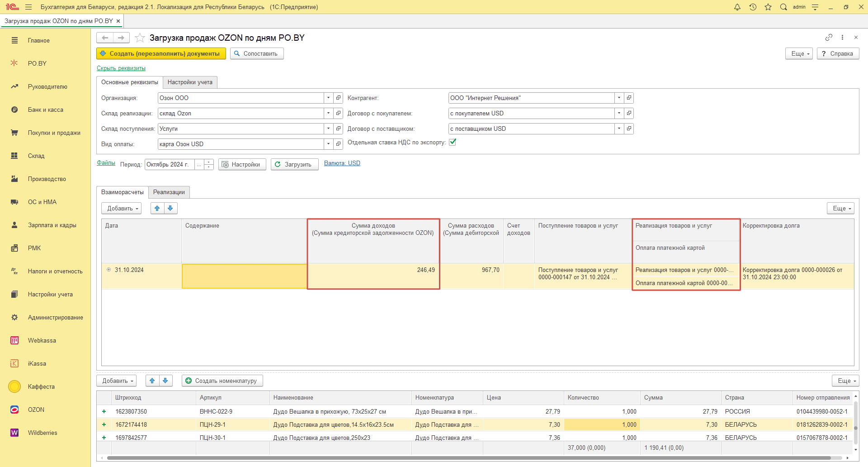The image size is (868, 467).
Task: Click the period picker ellipsis button
Action: 199,164
